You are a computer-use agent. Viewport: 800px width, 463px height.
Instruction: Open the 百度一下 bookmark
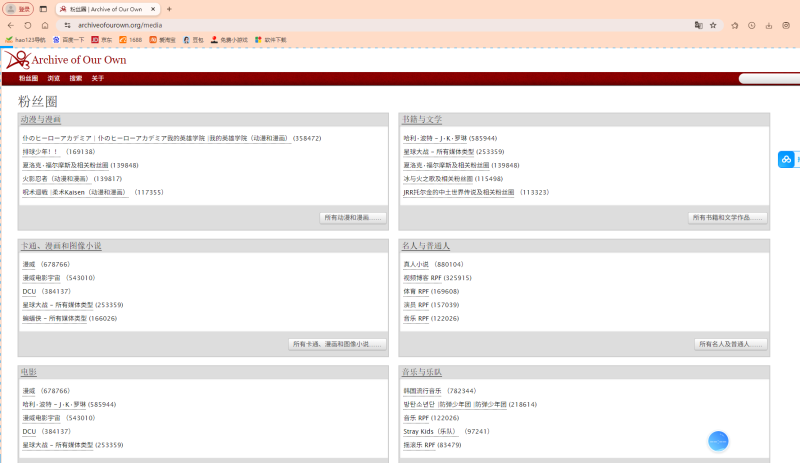click(x=68, y=40)
